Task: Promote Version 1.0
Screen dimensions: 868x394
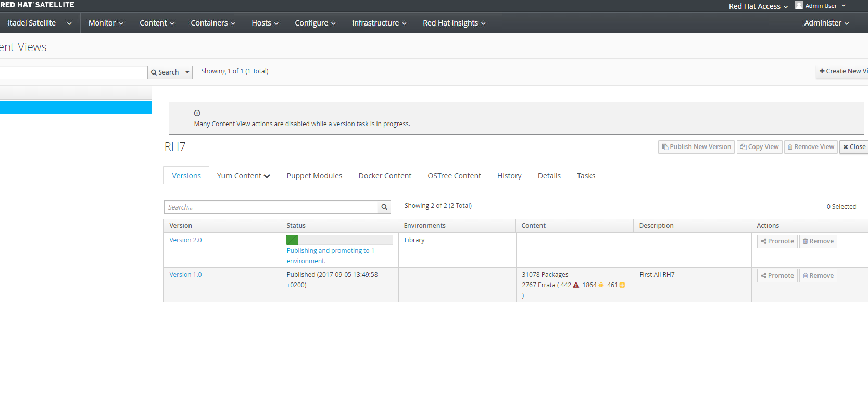Action: (777, 276)
